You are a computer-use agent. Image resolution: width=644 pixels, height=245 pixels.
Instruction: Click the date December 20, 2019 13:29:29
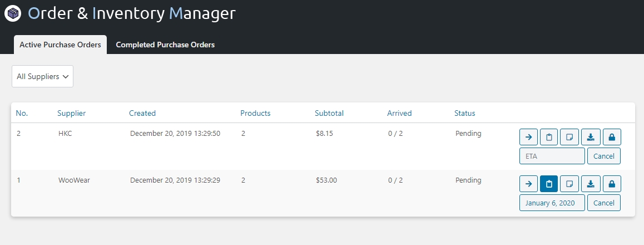(x=175, y=180)
